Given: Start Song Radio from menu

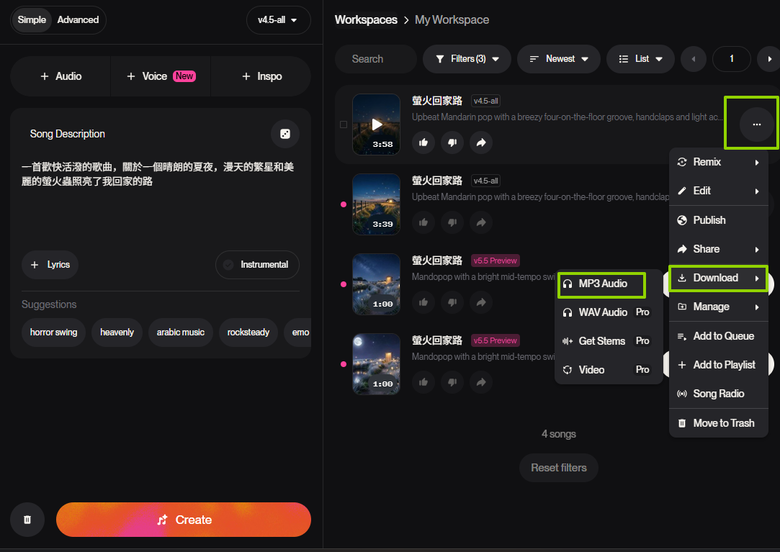Looking at the screenshot, I should [x=718, y=394].
